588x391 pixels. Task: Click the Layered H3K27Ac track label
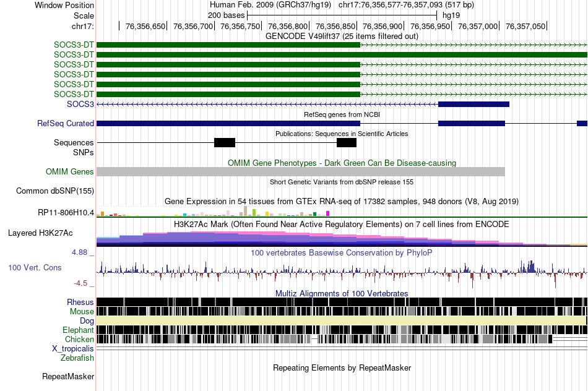point(40,233)
